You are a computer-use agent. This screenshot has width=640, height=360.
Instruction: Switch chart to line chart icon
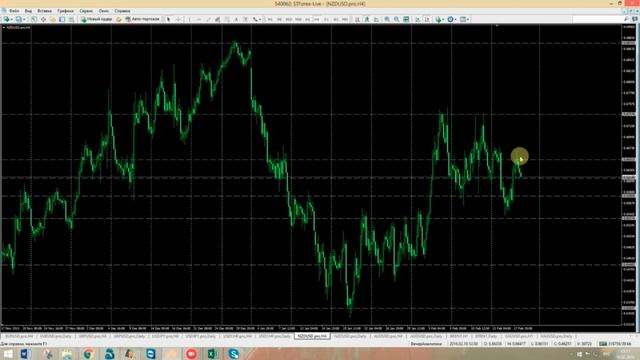tap(376, 19)
